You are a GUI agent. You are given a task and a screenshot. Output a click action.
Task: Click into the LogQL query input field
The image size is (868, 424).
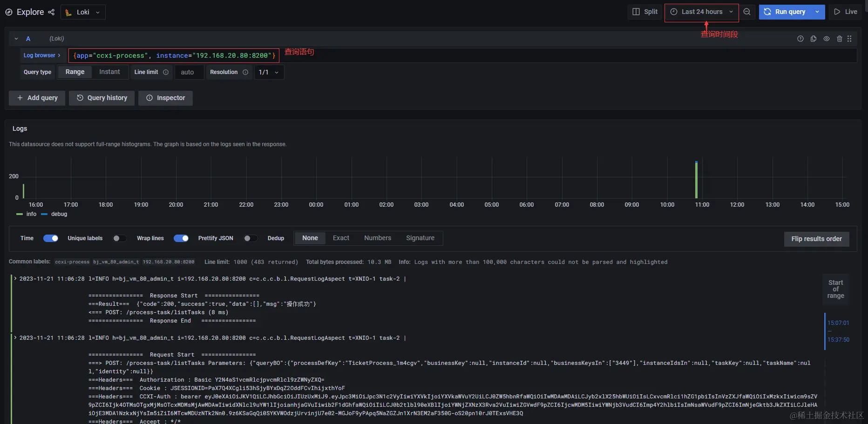[462, 55]
